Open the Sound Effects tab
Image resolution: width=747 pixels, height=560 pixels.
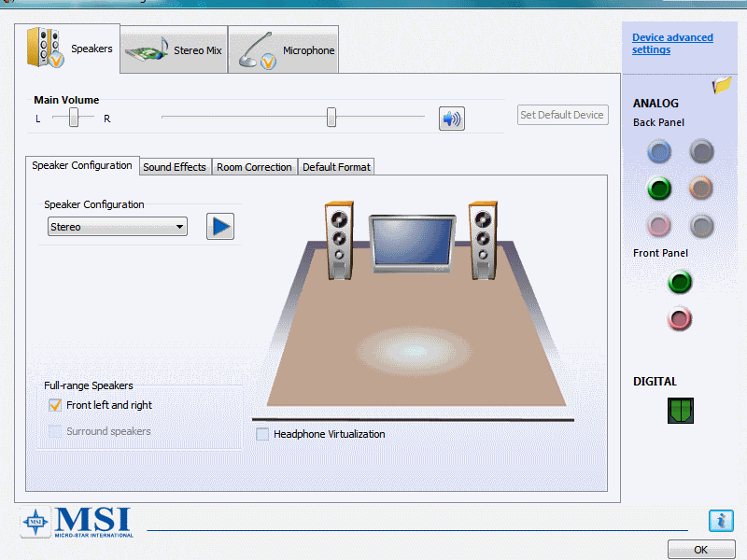[x=175, y=167]
